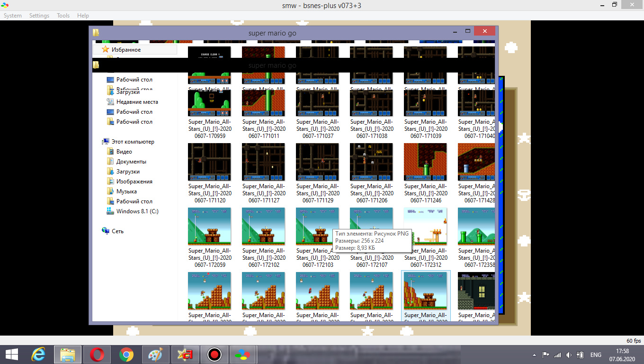Select the thumbnail of screenshot 0607-171206
Viewport: 644px width, 364px height.
371,162
